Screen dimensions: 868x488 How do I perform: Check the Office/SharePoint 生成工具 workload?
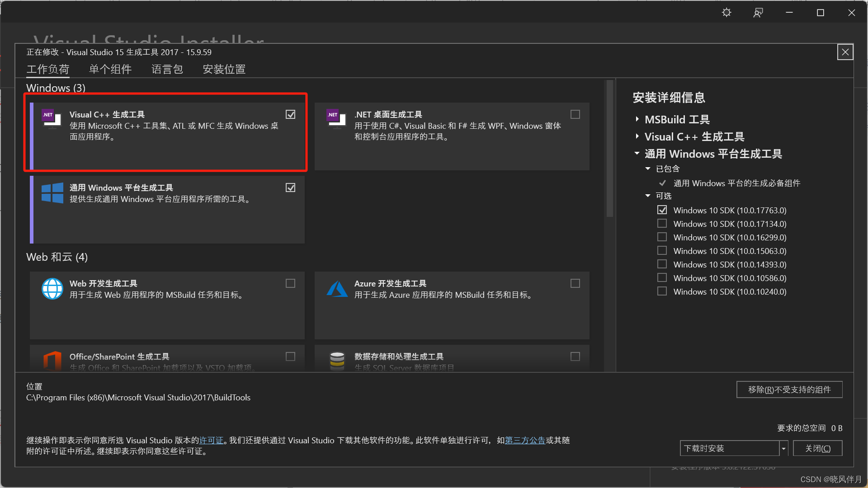click(291, 357)
